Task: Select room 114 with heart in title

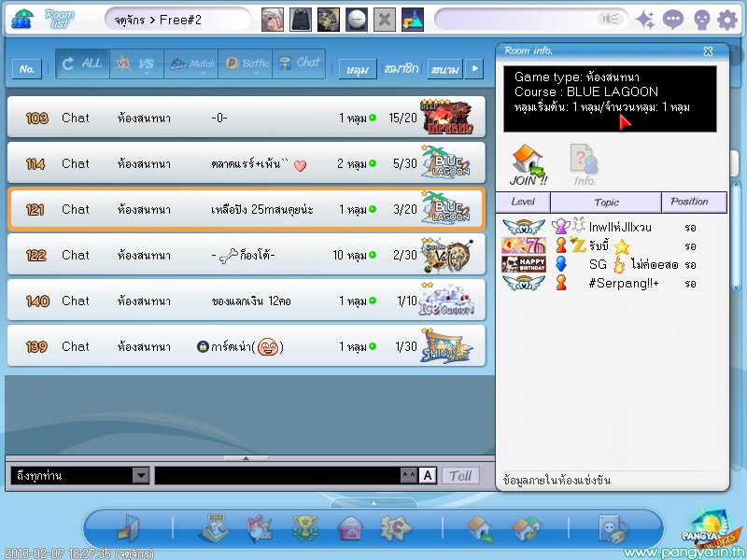Action: coord(247,162)
